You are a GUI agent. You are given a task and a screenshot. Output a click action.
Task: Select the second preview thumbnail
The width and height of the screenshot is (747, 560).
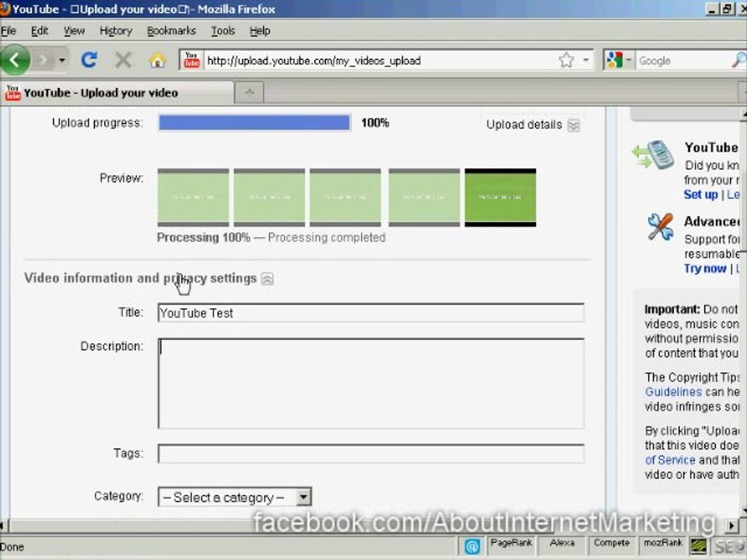(x=269, y=197)
